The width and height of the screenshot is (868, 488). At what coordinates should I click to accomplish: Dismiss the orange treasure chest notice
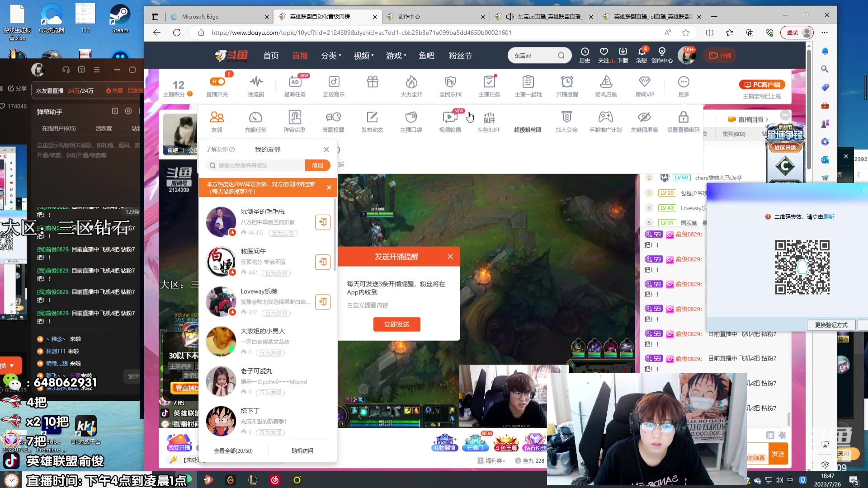tap(329, 188)
